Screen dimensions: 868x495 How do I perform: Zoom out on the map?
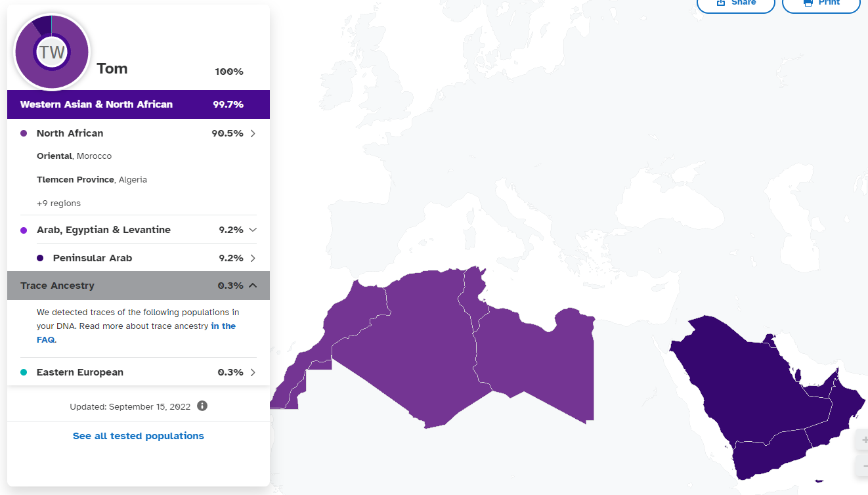click(863, 465)
